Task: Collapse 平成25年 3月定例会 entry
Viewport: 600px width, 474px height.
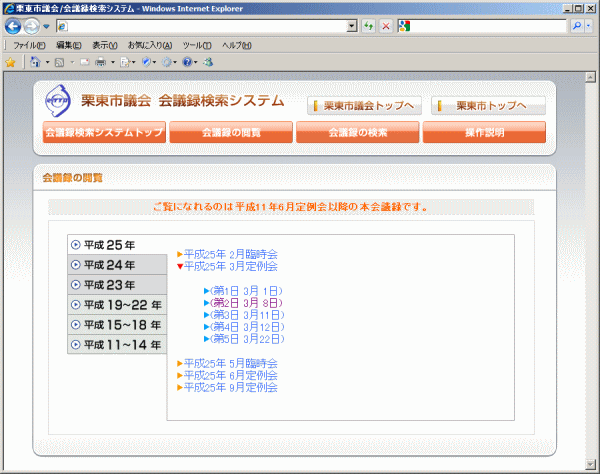Action: pyautogui.click(x=227, y=266)
